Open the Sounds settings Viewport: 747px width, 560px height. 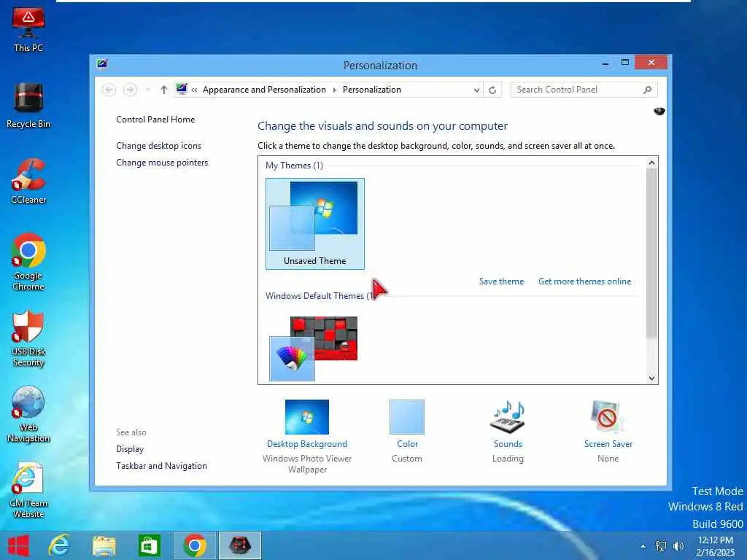click(508, 424)
